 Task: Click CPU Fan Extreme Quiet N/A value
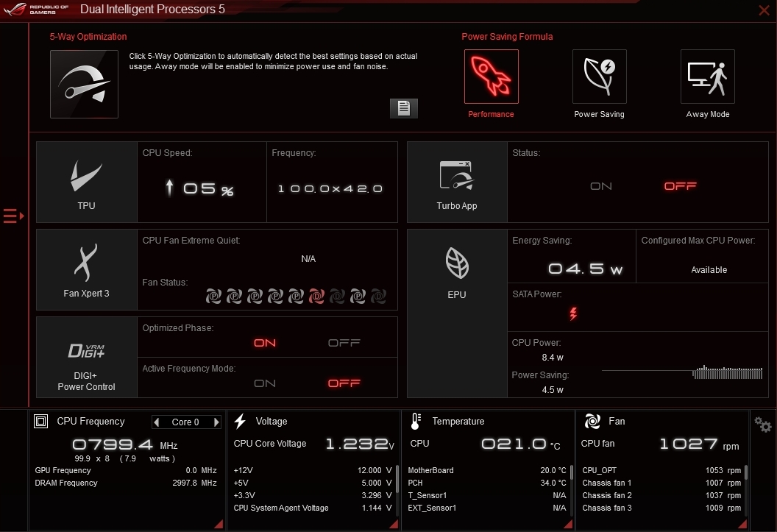(x=308, y=258)
